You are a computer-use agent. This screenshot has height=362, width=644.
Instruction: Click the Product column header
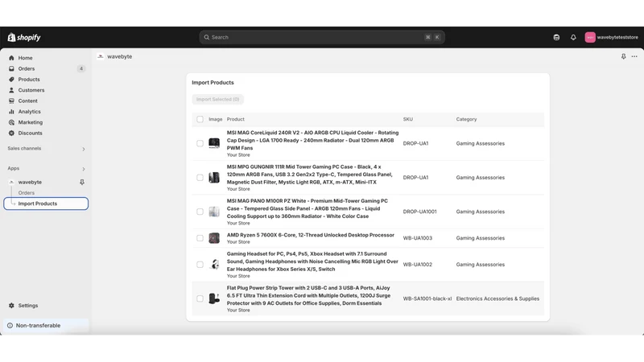click(x=235, y=119)
